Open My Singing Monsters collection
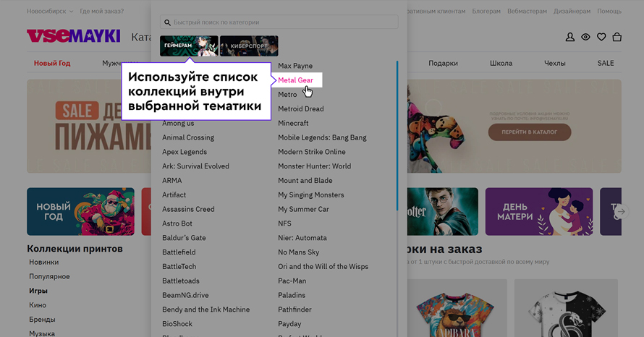This screenshot has width=644, height=337. point(311,195)
